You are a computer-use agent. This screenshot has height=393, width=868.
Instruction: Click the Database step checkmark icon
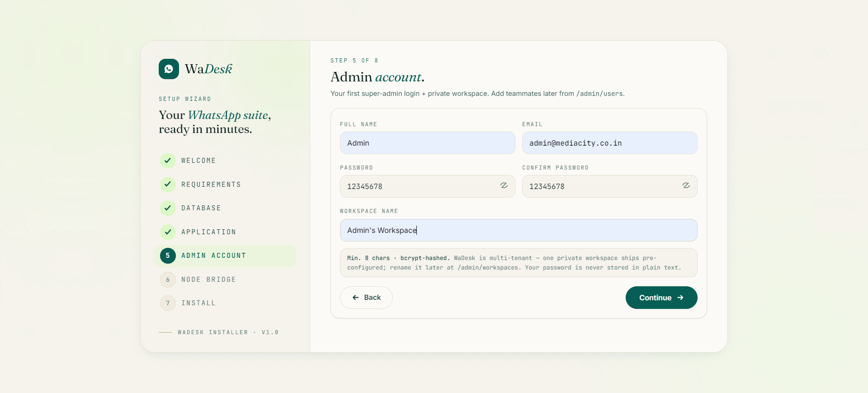tap(168, 208)
